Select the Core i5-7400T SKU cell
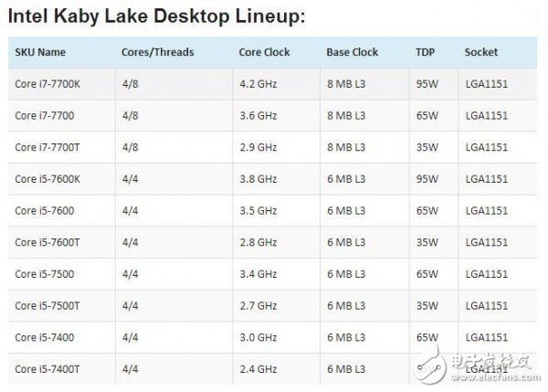The image size is (548, 392). pyautogui.click(x=47, y=369)
